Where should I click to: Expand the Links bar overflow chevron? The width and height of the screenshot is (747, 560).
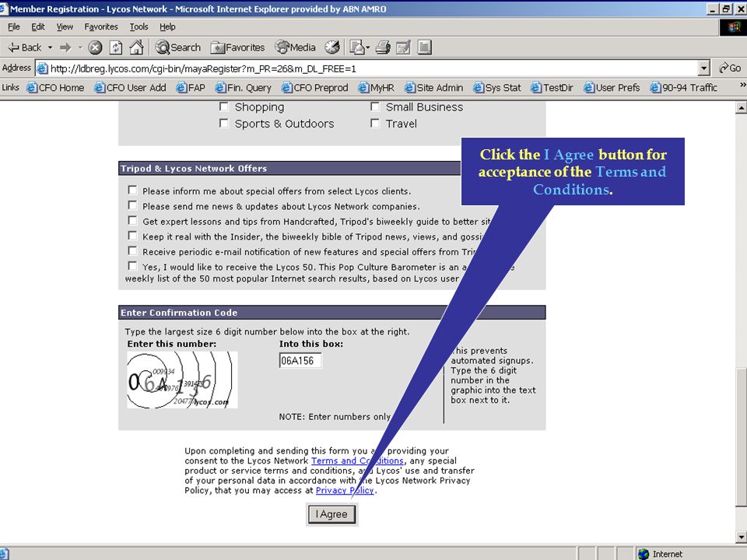click(x=742, y=86)
